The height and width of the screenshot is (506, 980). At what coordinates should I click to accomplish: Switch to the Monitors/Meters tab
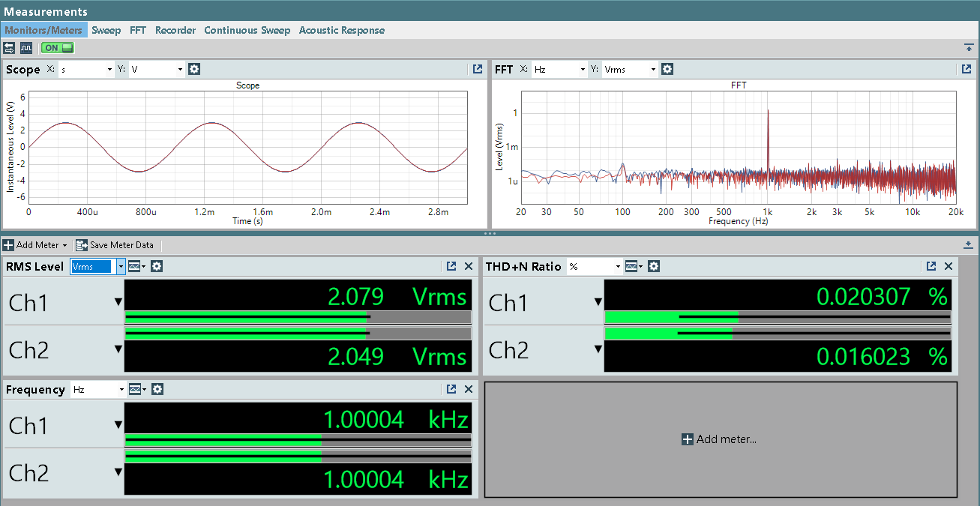click(x=43, y=30)
